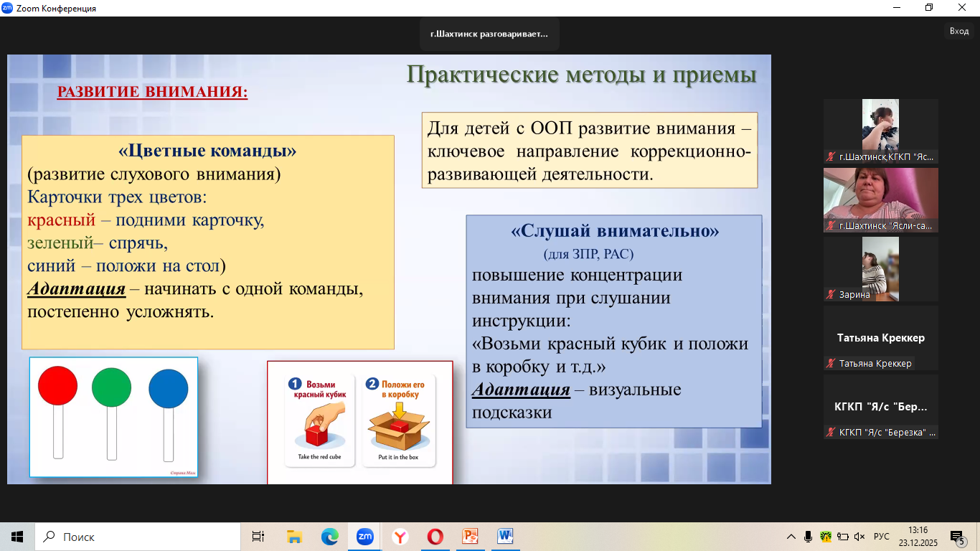Open File Explorer from the taskbar
The height and width of the screenshot is (551, 980).
tap(294, 537)
